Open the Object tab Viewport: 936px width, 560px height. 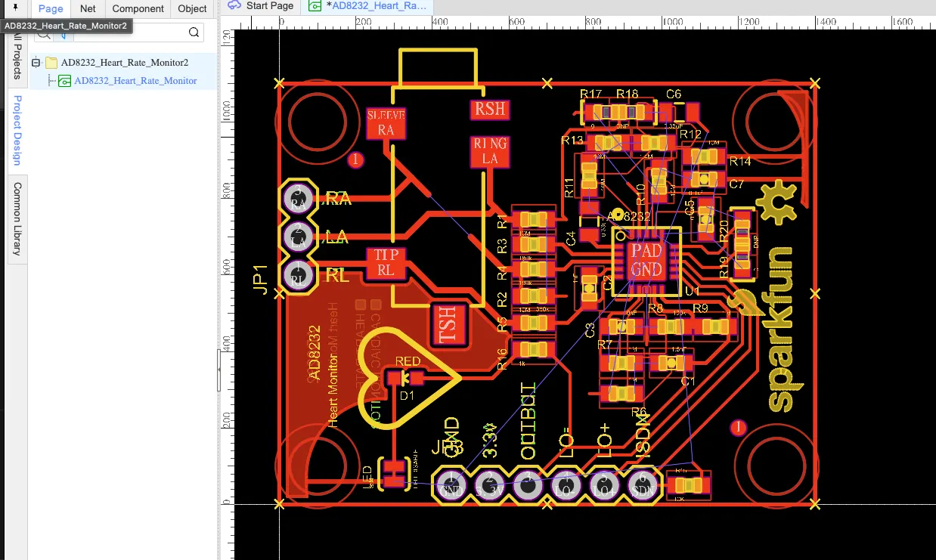[192, 8]
